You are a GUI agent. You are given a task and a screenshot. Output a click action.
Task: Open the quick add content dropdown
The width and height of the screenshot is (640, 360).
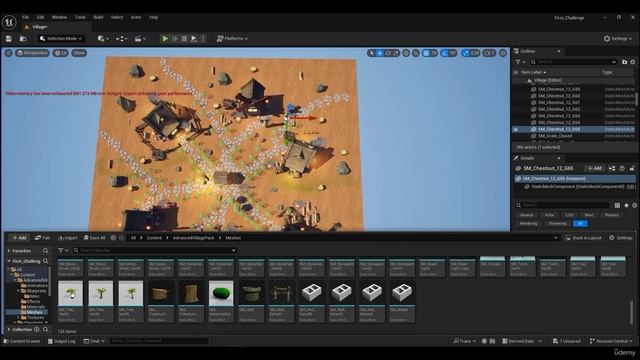[103, 38]
